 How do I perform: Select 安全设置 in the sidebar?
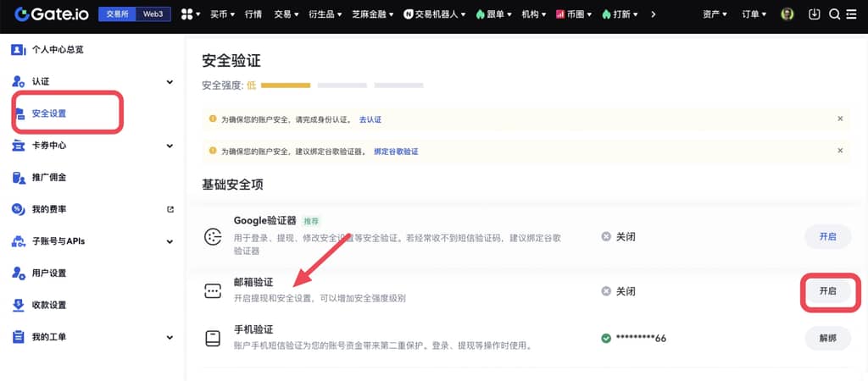(49, 113)
